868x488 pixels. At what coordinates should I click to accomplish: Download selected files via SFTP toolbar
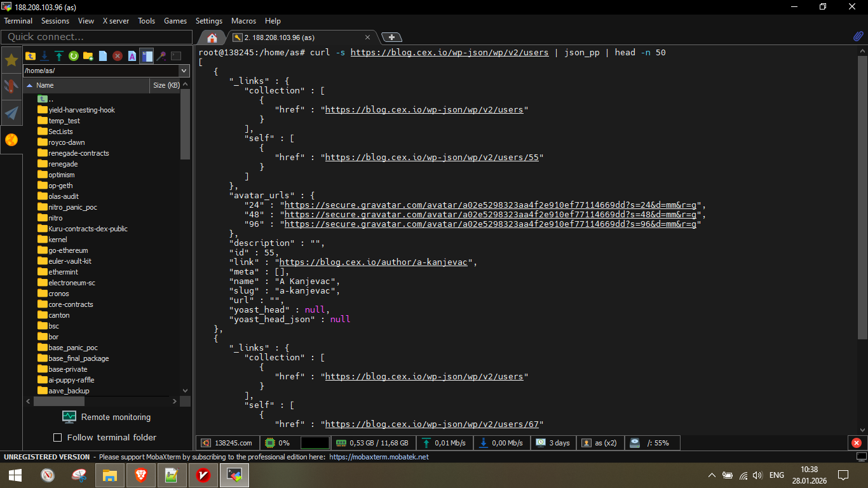tap(44, 56)
